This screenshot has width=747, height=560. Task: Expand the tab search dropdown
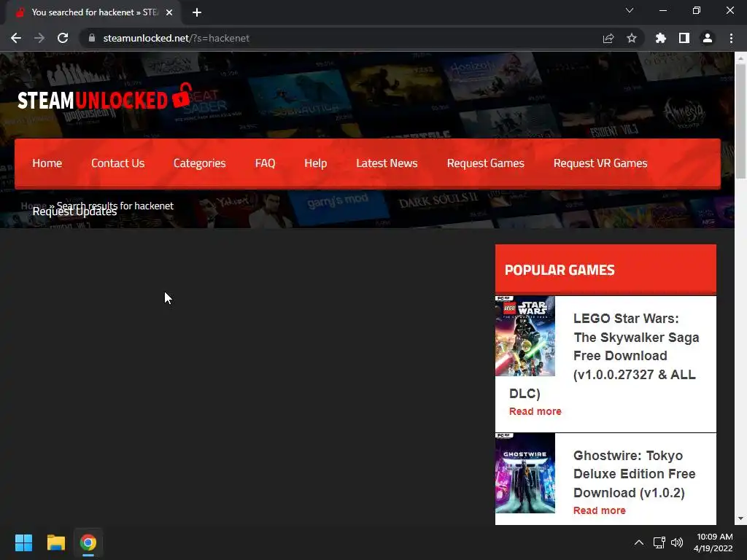point(630,10)
